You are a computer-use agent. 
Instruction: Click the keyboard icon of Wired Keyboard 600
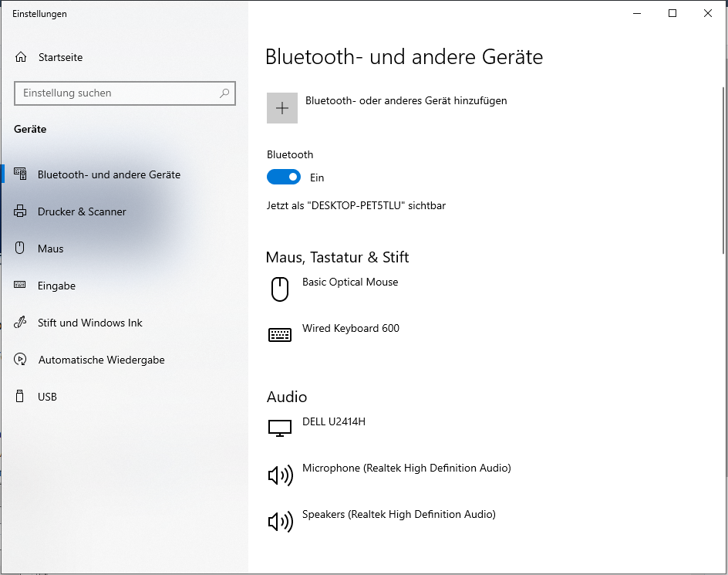pos(280,335)
